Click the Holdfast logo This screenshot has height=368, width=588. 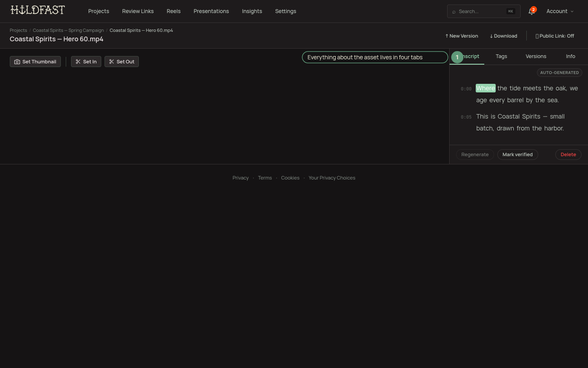(x=38, y=10)
